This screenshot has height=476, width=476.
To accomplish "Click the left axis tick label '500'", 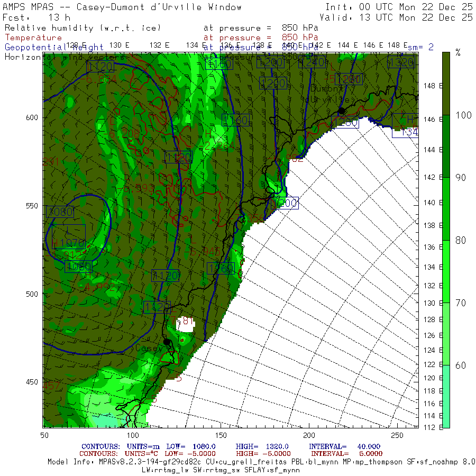I will point(32,294).
